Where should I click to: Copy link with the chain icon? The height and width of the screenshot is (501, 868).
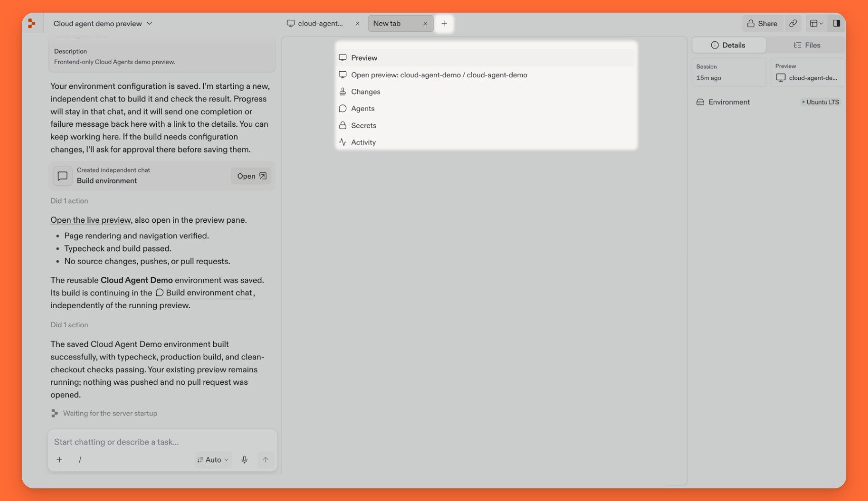click(793, 23)
